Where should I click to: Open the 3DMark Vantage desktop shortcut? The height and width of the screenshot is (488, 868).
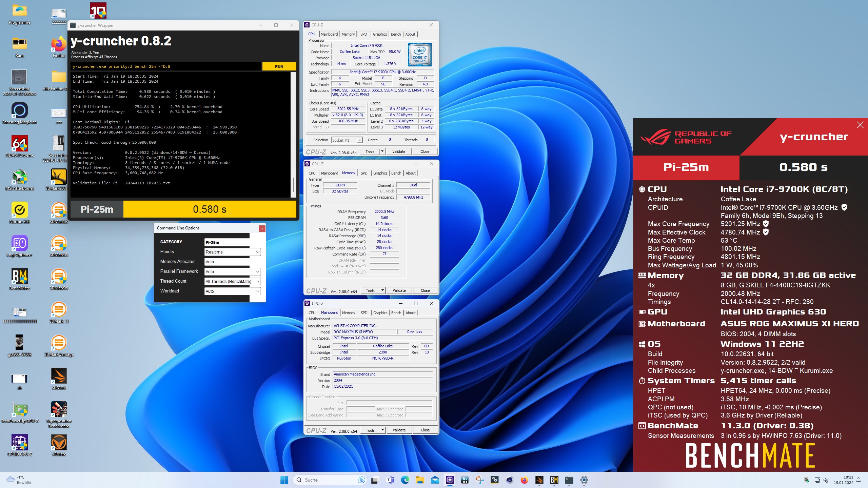(59, 346)
